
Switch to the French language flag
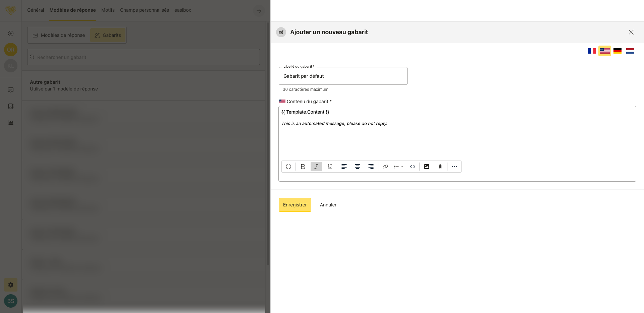click(592, 51)
